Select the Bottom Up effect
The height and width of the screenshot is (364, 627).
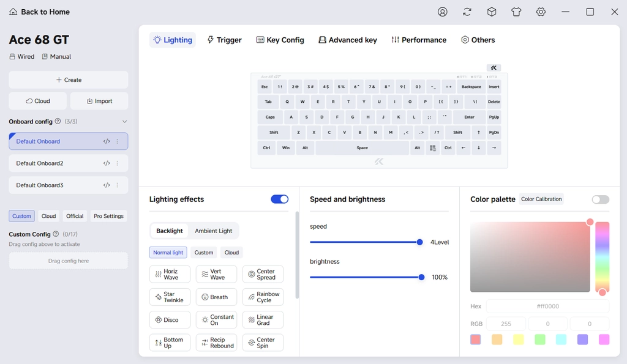click(170, 343)
